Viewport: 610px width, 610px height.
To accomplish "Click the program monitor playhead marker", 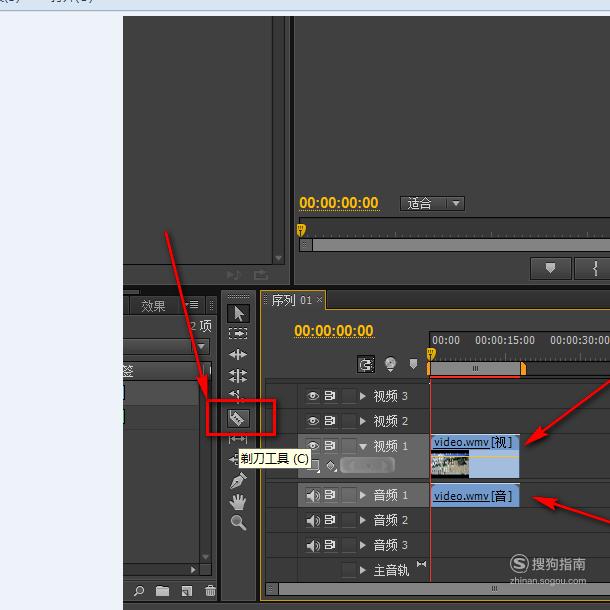I will pyautogui.click(x=301, y=230).
